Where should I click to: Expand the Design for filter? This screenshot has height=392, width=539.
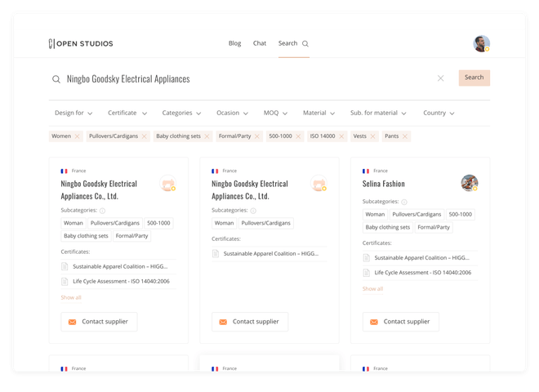(73, 114)
